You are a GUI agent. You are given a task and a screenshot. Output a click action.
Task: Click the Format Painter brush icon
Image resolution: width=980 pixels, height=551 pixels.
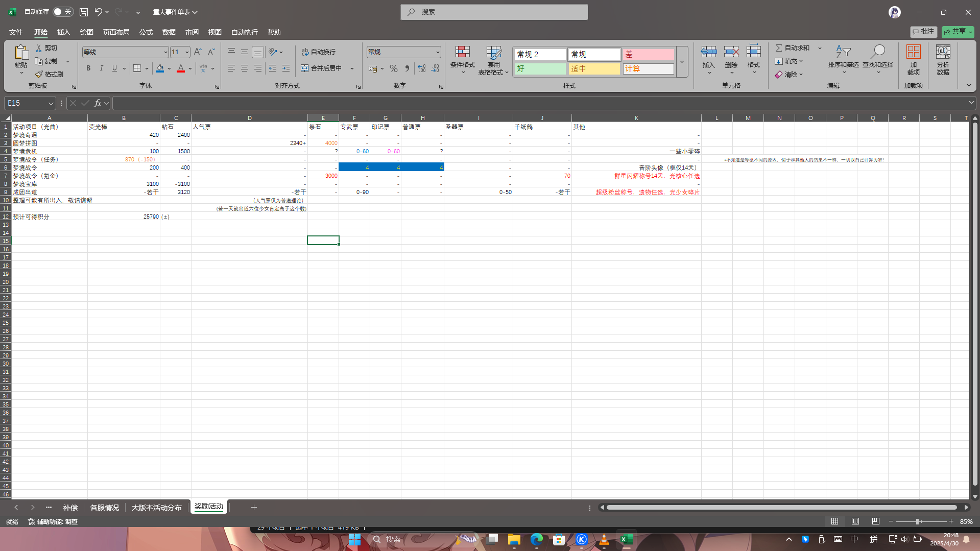pos(39,74)
